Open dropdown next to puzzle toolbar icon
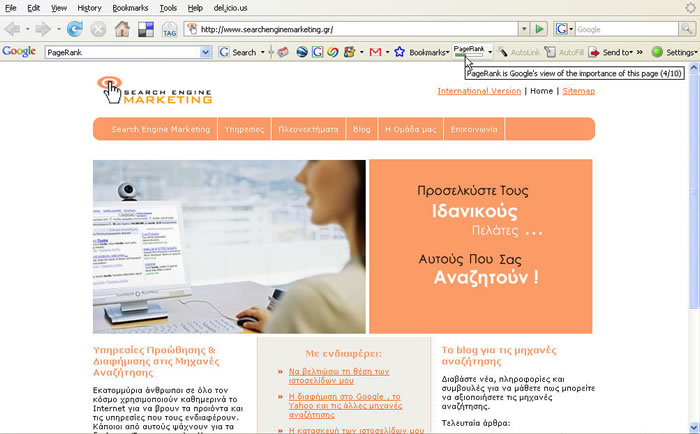This screenshot has width=700, height=434. 361,52
